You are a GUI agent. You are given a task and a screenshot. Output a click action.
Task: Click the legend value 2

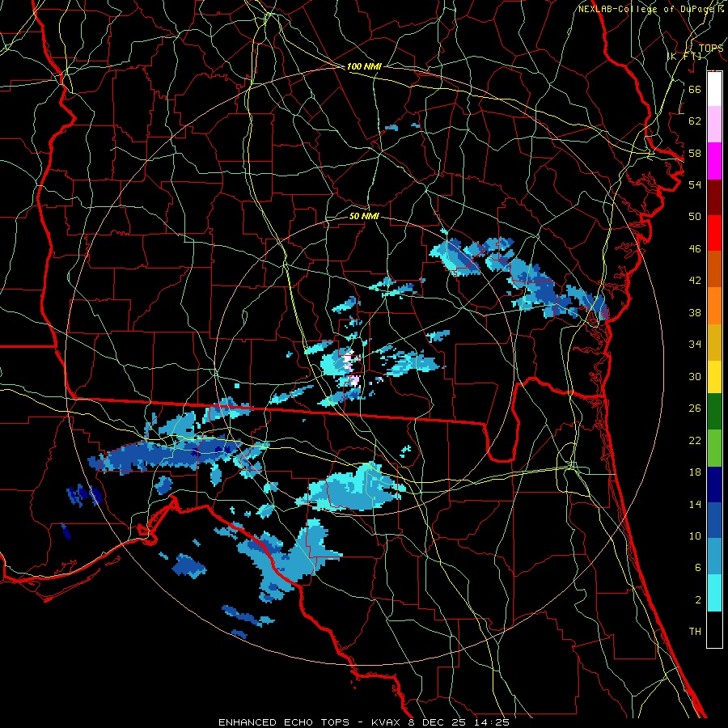click(x=697, y=599)
